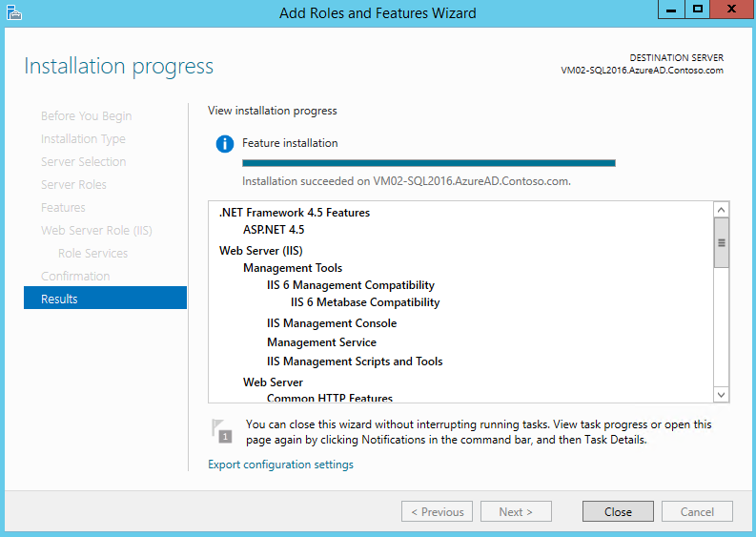Click the 'You can close this wizard' notice text

(x=479, y=432)
